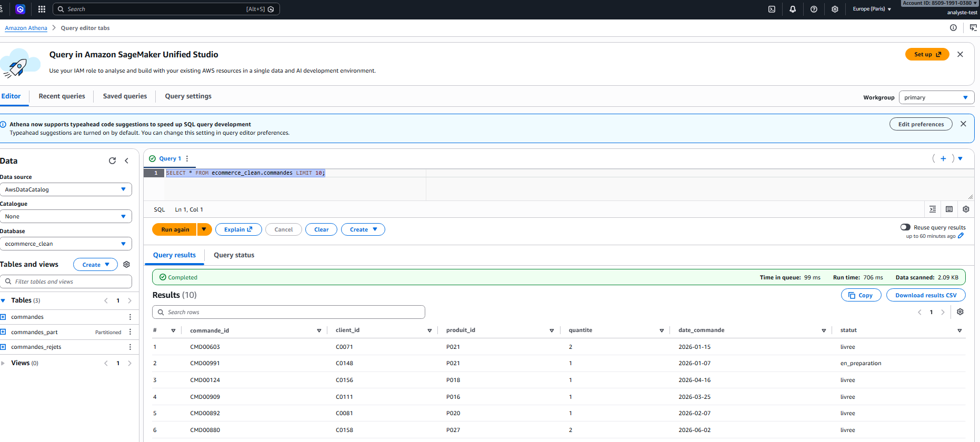Screen dimensions: 980x442
Task: Open the help question mark menu
Action: click(814, 9)
